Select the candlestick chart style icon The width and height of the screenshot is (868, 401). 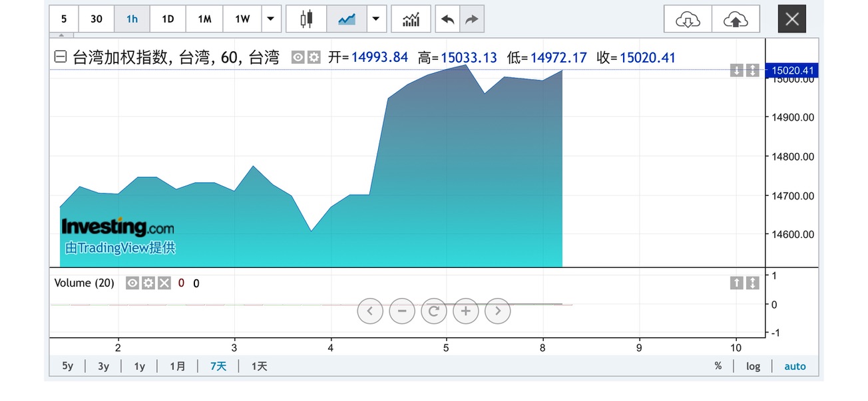[306, 19]
